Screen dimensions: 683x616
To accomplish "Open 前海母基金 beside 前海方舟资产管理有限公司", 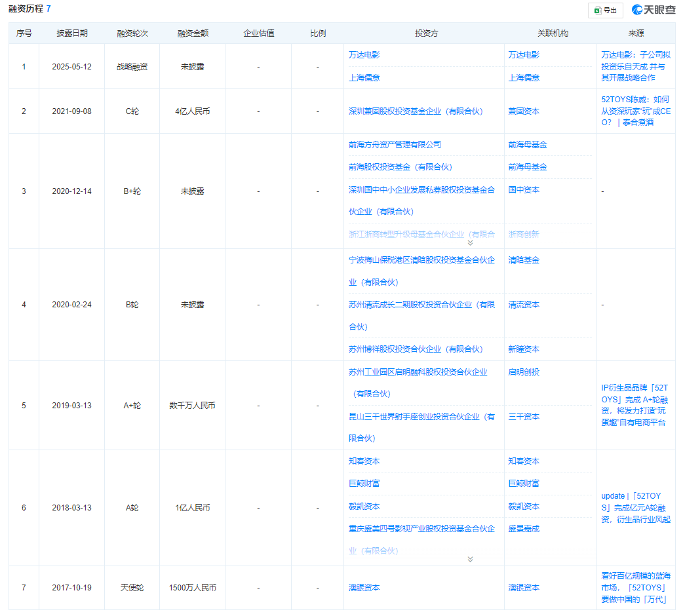I will click(528, 145).
